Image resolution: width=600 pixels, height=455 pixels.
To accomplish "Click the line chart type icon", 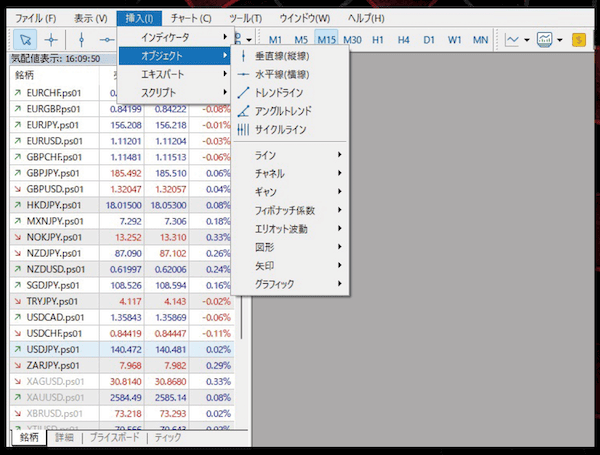I will [x=512, y=39].
